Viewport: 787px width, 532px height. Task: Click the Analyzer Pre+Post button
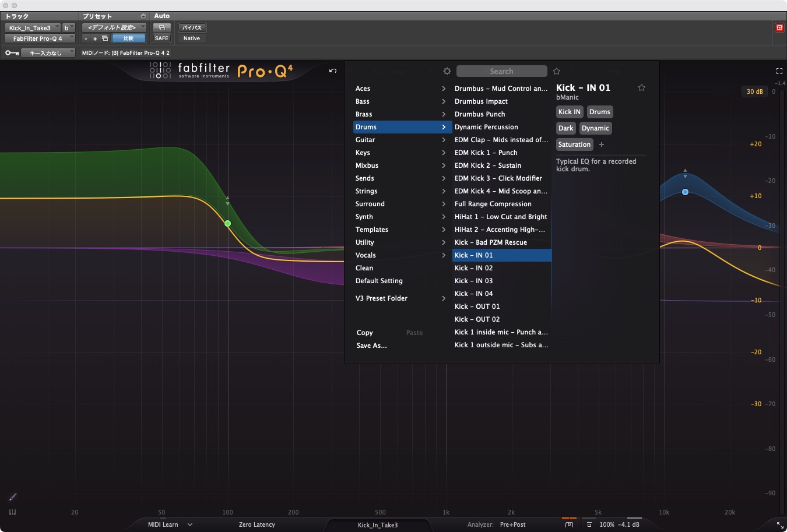[x=513, y=525]
